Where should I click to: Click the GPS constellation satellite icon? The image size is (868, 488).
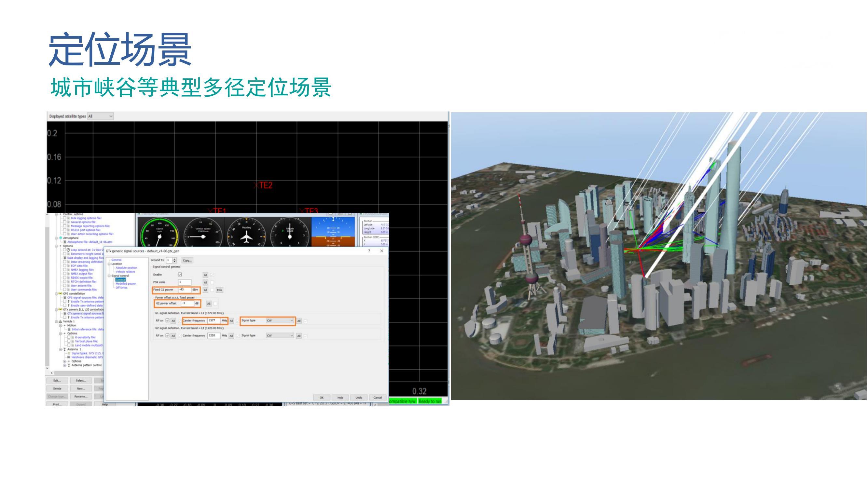60,294
